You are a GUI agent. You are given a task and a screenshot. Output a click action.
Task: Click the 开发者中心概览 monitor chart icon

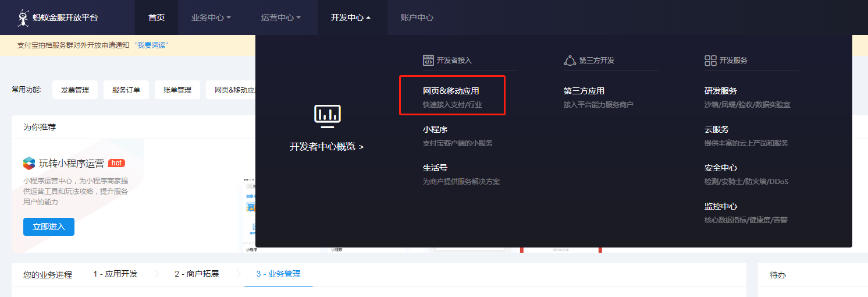[327, 116]
